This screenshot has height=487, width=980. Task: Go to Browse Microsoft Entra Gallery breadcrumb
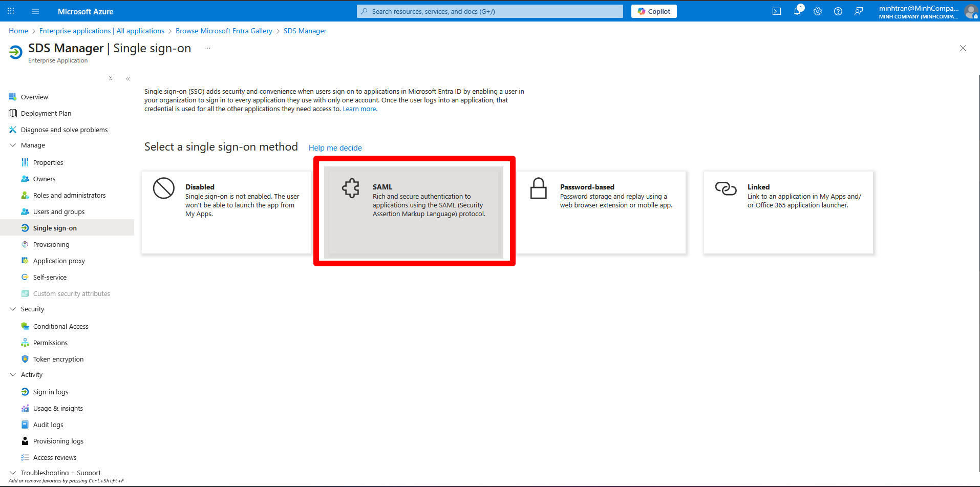tap(224, 31)
